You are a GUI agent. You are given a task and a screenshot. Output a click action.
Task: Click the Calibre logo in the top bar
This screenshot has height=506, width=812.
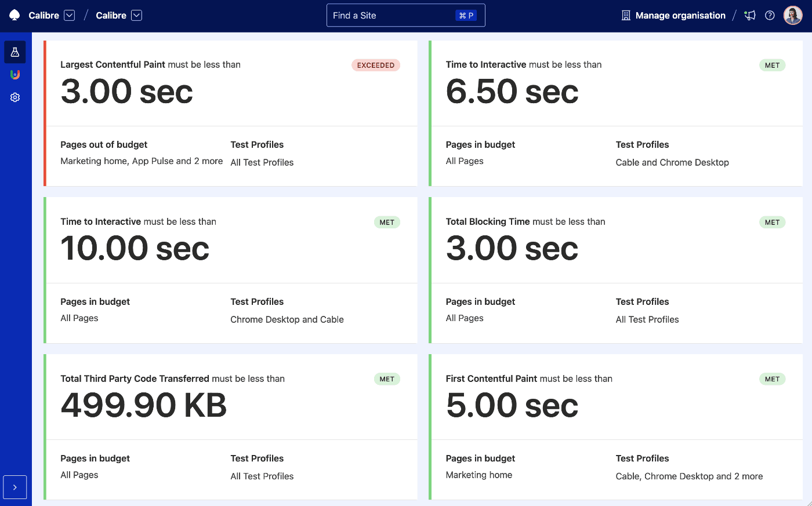click(13, 15)
